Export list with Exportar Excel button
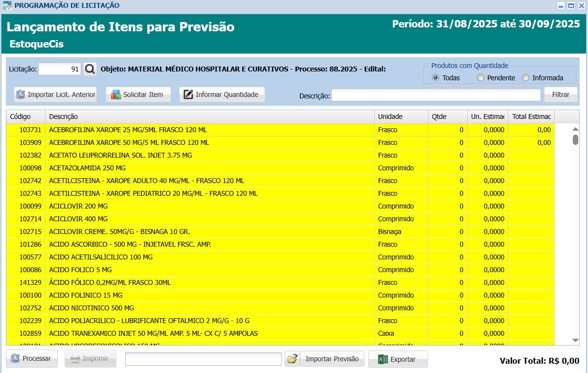 (x=398, y=359)
